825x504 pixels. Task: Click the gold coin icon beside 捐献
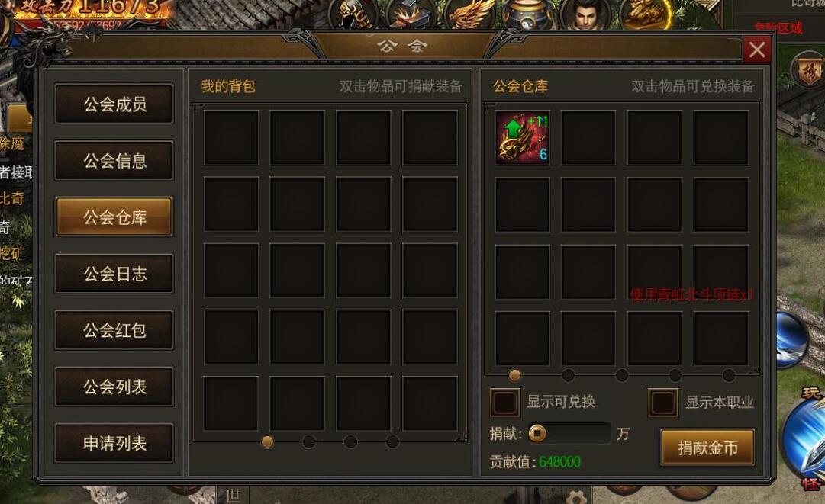537,434
